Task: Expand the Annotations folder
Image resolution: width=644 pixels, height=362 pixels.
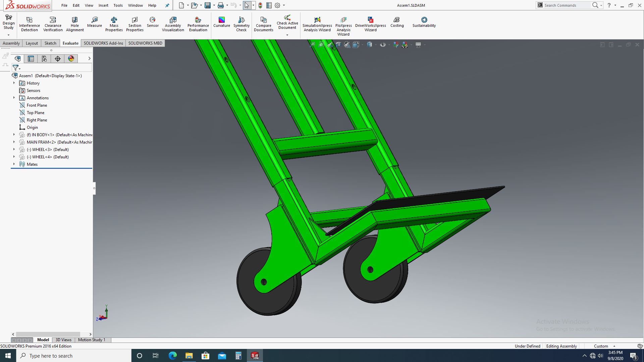Action: [x=14, y=98]
